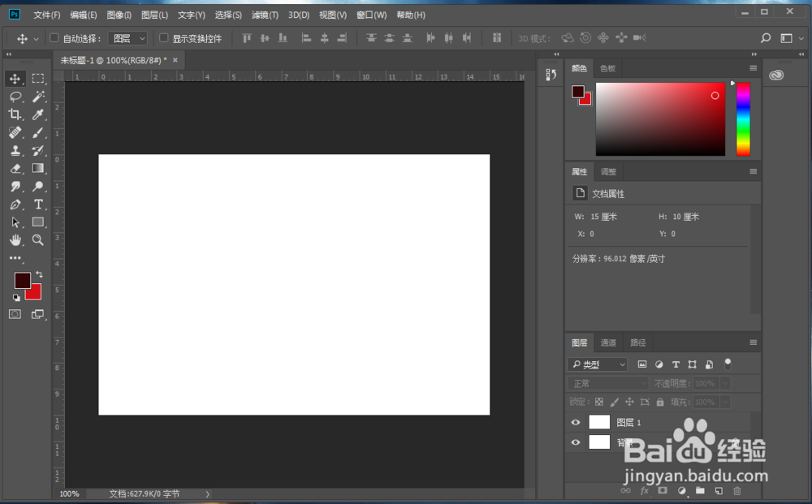812x504 pixels.
Task: Create a new layer
Action: (x=719, y=490)
